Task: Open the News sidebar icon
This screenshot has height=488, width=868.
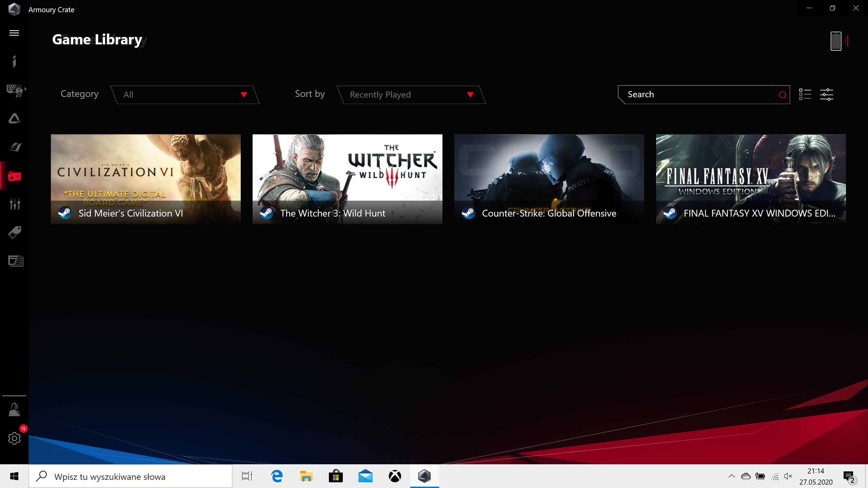Action: [x=16, y=261]
